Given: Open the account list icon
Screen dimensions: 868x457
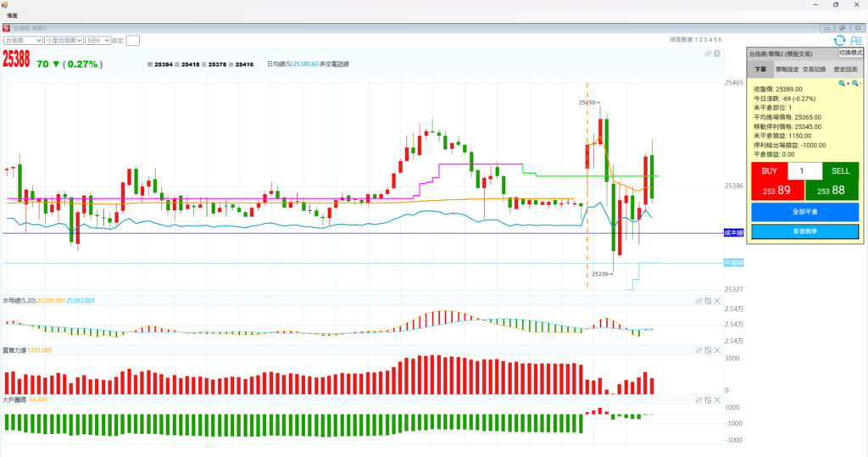Looking at the screenshot, I should coord(855,40).
